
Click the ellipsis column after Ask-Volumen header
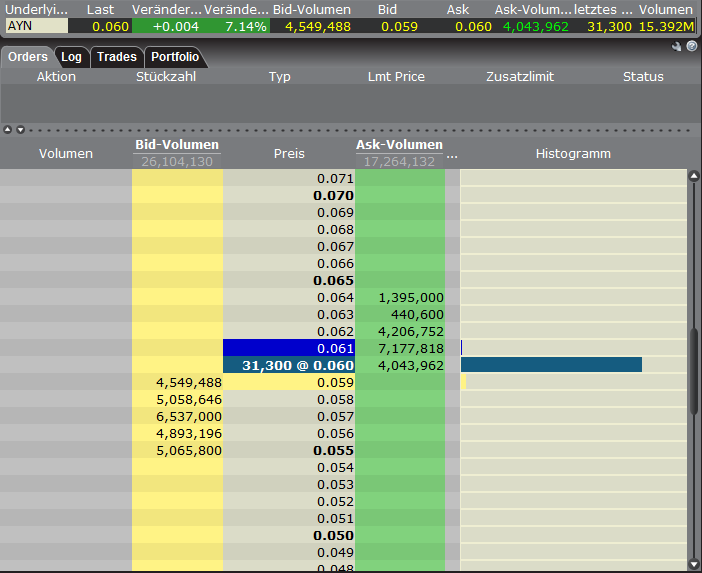coord(452,154)
